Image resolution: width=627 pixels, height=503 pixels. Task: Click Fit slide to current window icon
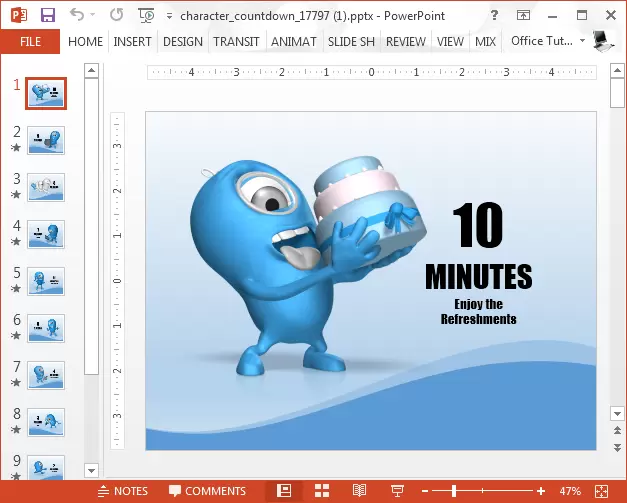point(602,491)
